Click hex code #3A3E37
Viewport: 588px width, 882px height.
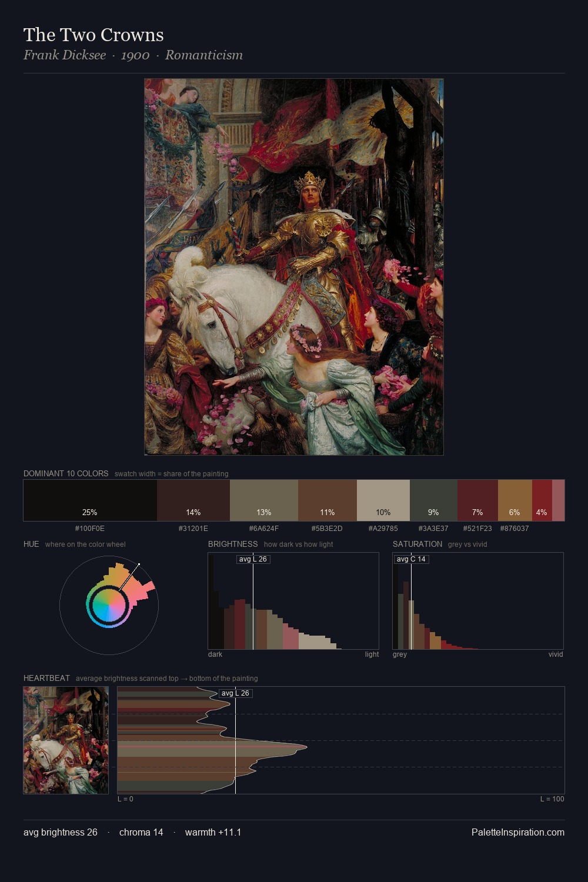pyautogui.click(x=433, y=529)
